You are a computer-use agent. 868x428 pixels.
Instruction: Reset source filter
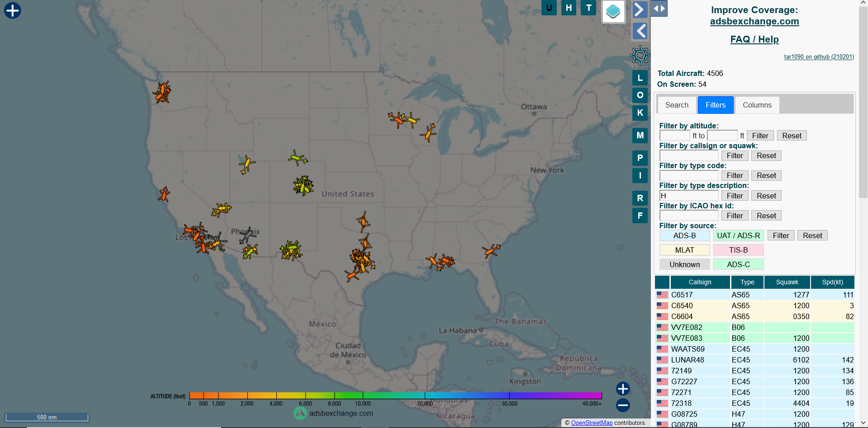(x=812, y=235)
